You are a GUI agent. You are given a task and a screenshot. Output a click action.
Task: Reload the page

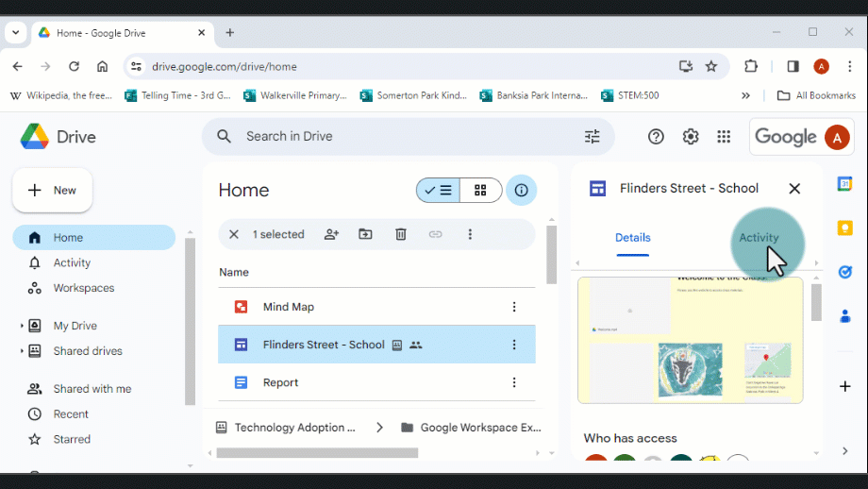click(x=74, y=66)
